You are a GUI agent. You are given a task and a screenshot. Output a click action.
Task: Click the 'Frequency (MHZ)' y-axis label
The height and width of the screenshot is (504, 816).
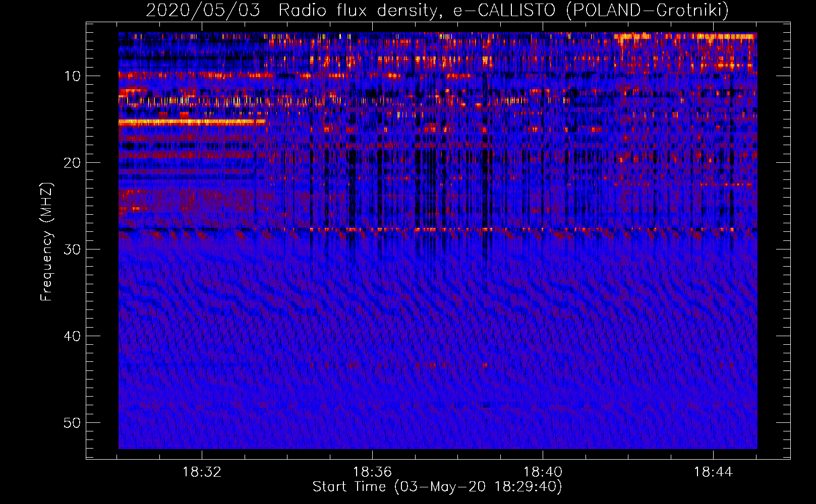(46, 242)
